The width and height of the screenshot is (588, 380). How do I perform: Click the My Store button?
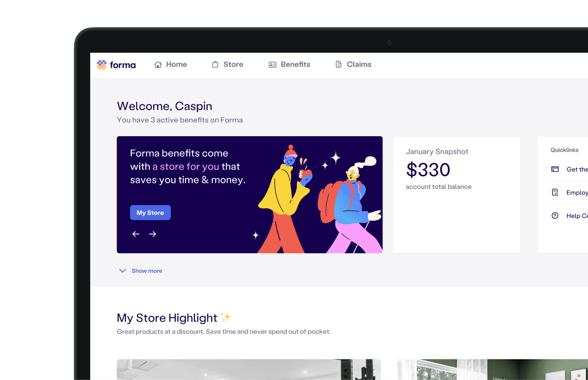pos(150,212)
